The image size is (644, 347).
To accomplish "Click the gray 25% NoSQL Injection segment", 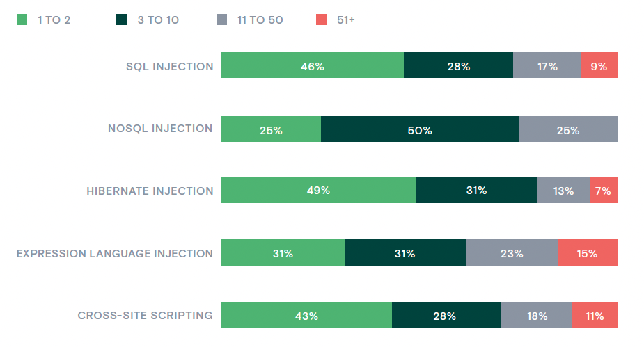I will click(567, 129).
